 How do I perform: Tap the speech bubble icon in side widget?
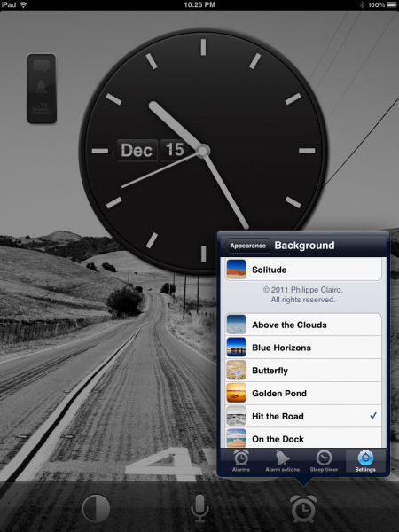pos(42,66)
